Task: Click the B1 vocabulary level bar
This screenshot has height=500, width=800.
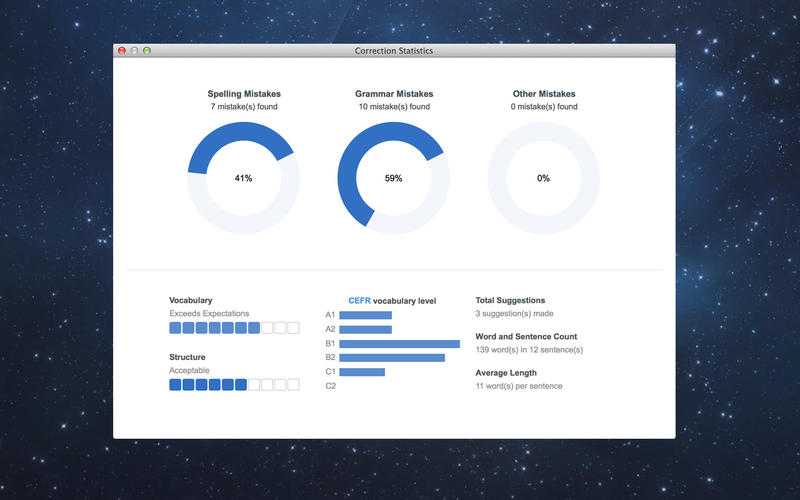Action: (399, 344)
